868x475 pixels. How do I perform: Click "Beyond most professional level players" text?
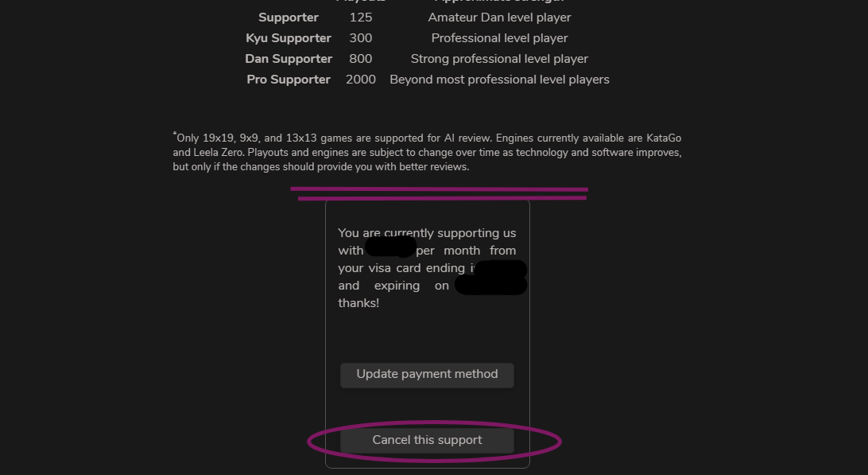point(499,80)
